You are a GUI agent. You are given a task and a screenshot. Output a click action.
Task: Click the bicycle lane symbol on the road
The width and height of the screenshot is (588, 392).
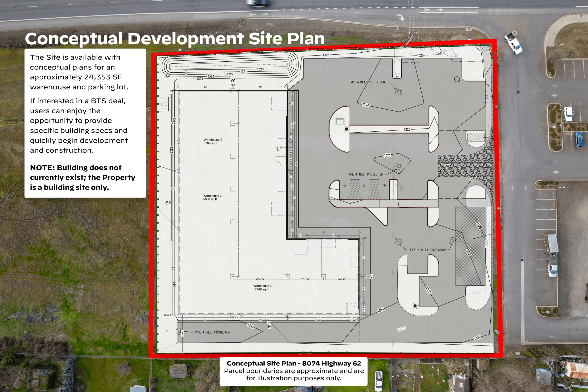click(x=426, y=10)
